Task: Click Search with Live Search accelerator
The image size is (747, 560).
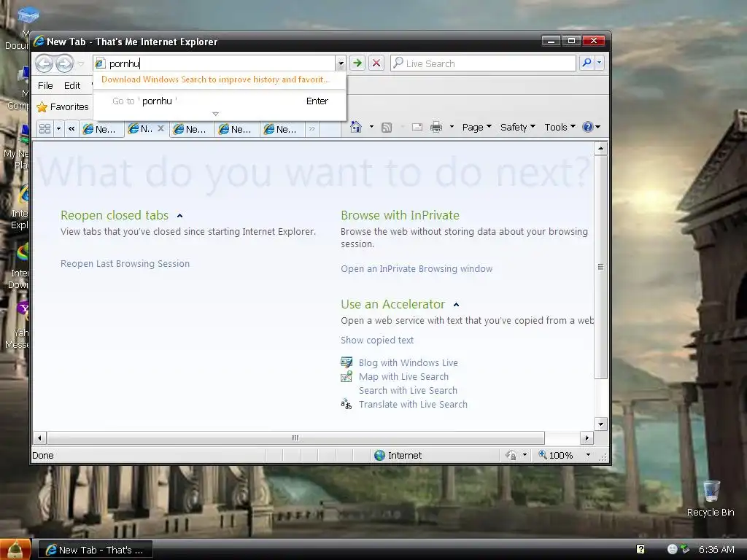Action: click(408, 391)
